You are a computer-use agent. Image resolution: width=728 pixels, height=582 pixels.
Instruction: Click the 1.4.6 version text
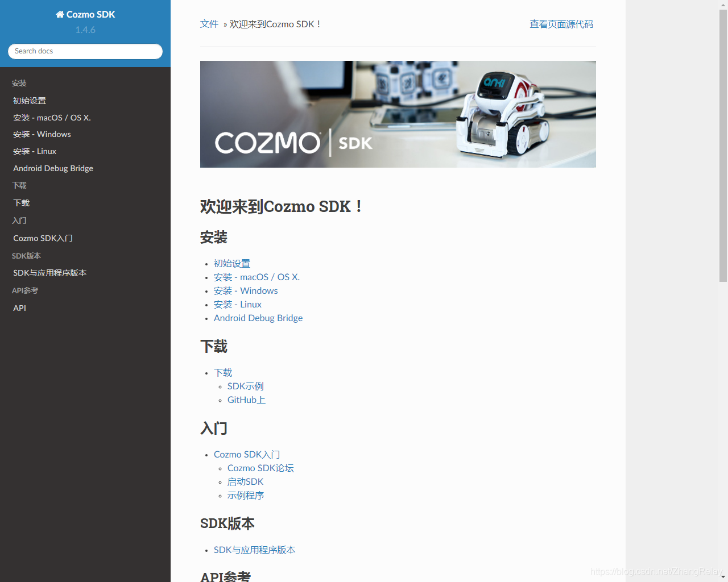[85, 30]
